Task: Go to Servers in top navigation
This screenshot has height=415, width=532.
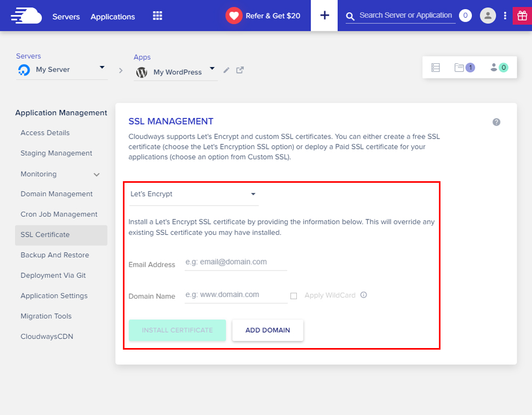Action: (66, 16)
